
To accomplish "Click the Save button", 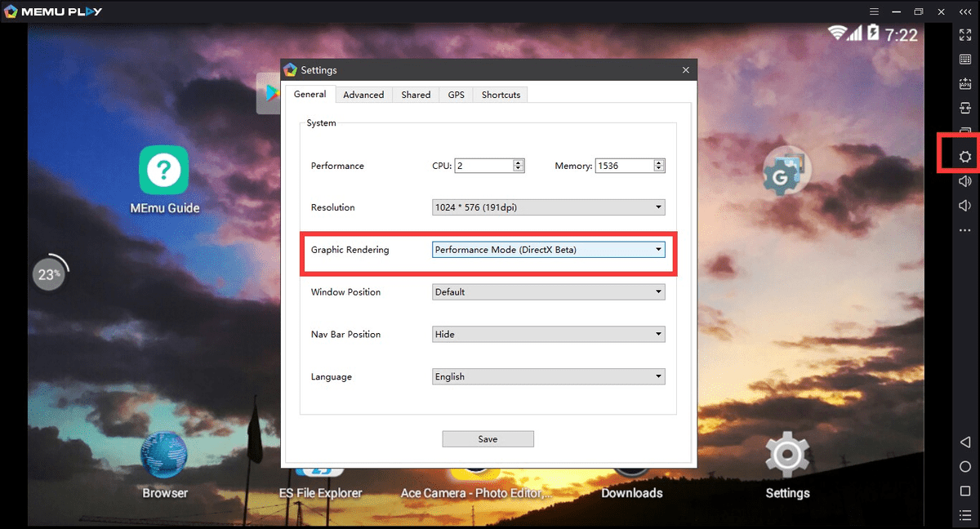I will coord(488,438).
